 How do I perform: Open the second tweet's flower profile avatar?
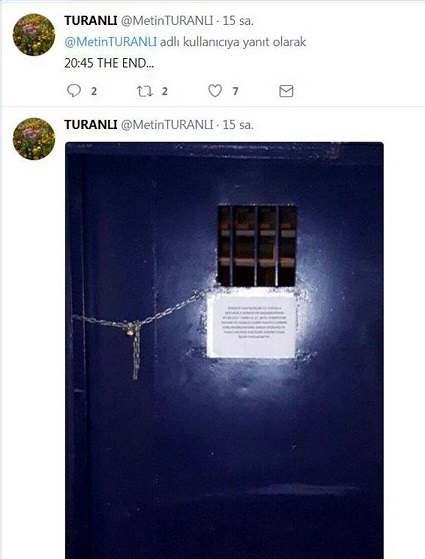[34, 139]
